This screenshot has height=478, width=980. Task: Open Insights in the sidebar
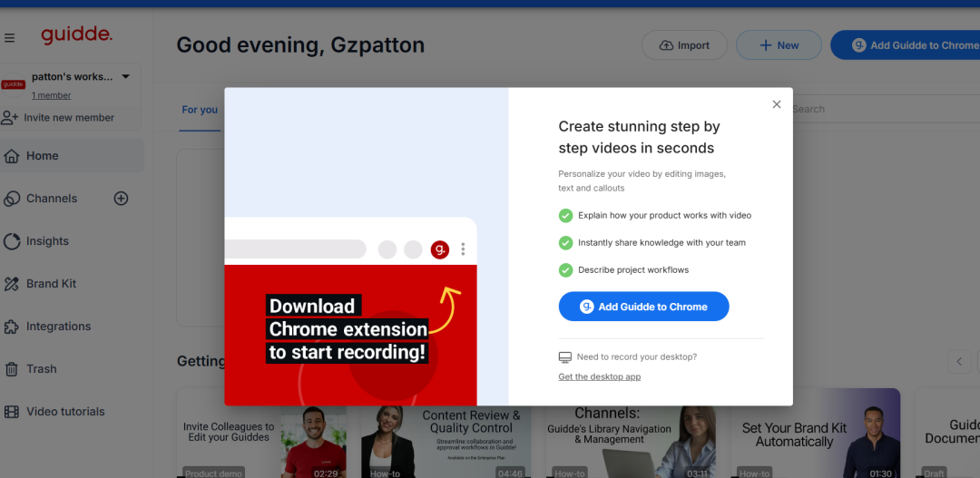47,241
